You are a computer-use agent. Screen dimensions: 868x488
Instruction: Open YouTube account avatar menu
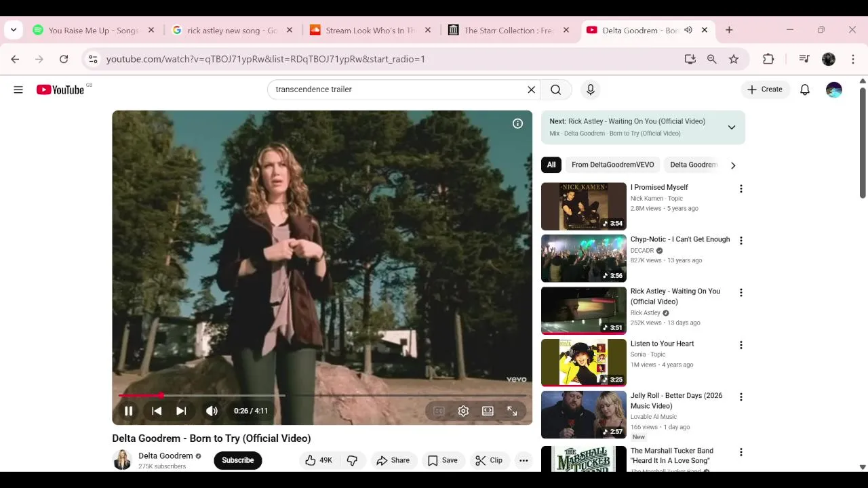[834, 89]
